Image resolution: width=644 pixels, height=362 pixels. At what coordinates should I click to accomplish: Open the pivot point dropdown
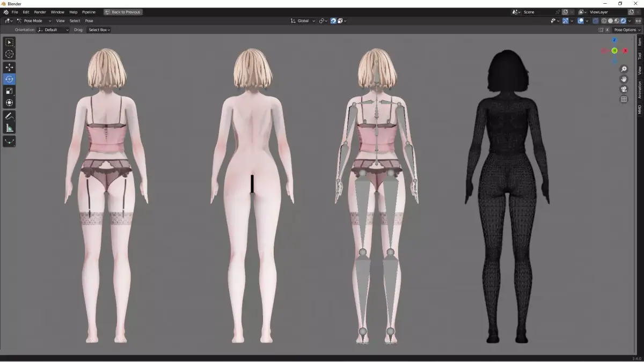(x=323, y=21)
